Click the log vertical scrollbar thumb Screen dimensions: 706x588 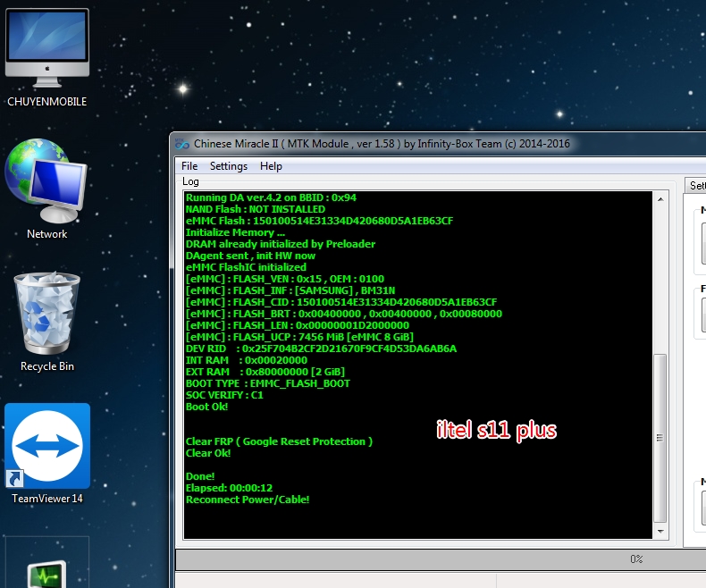tap(660, 438)
